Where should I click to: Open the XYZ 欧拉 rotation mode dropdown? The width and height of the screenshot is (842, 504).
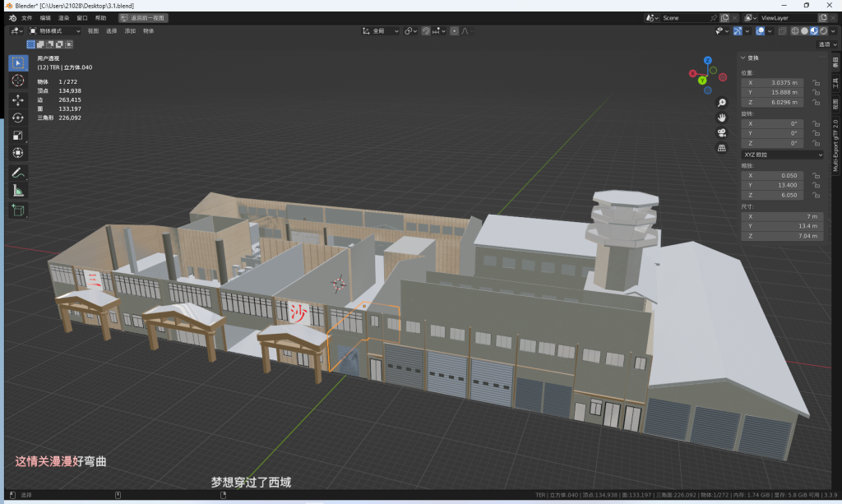coord(782,155)
